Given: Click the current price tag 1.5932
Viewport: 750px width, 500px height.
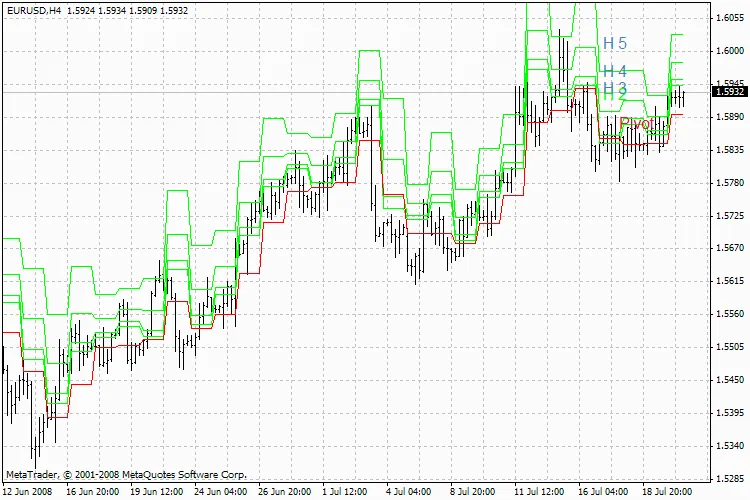Looking at the screenshot, I should pyautogui.click(x=727, y=92).
